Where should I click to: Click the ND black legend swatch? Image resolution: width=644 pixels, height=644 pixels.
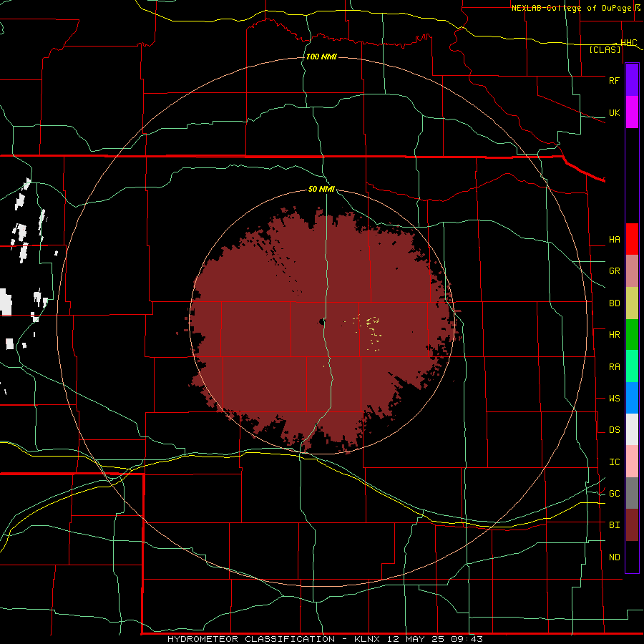click(x=632, y=557)
